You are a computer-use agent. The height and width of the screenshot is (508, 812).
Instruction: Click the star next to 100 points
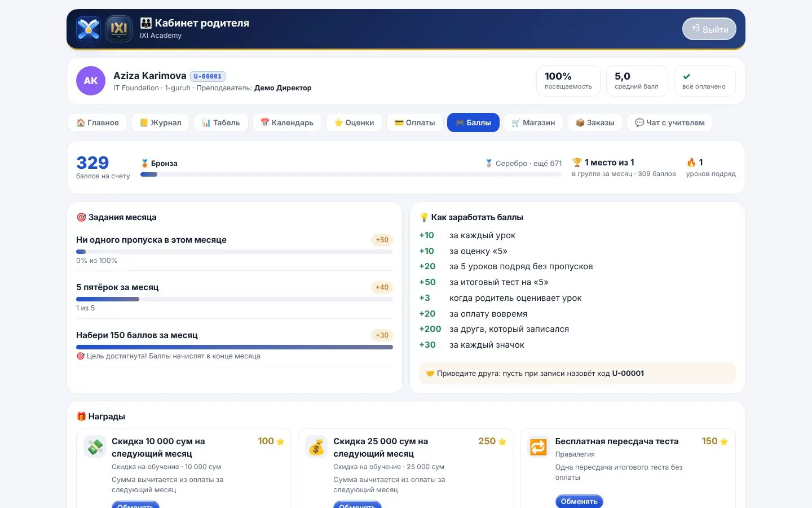280,441
